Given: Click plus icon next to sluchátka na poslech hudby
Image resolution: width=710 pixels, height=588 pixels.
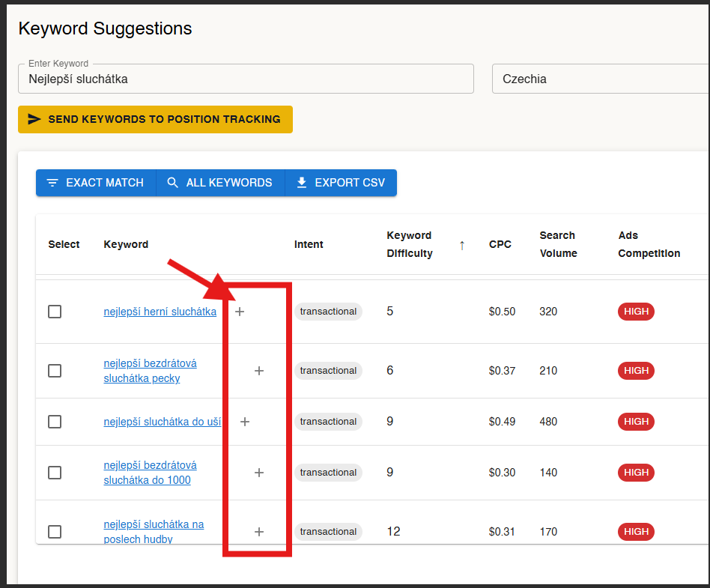Looking at the screenshot, I should pos(259,532).
